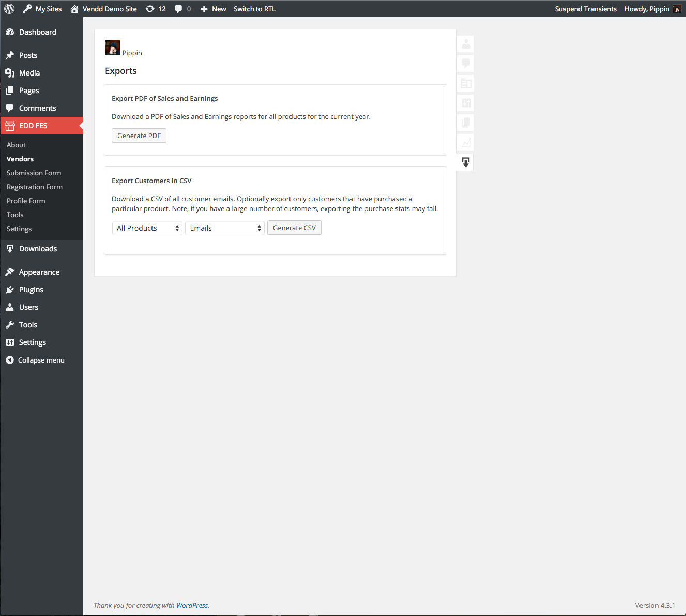686x616 pixels.
Task: Click the Generate PDF button
Action: click(139, 136)
